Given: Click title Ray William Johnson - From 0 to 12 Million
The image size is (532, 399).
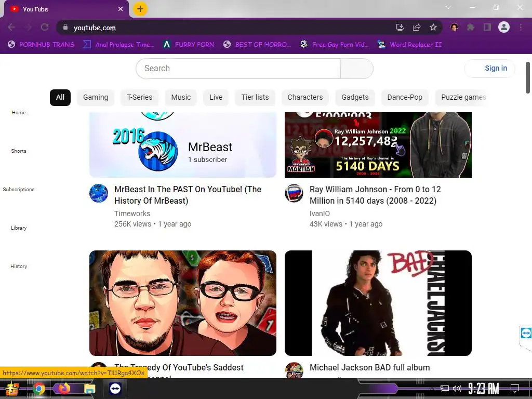Looking at the screenshot, I should point(375,195).
